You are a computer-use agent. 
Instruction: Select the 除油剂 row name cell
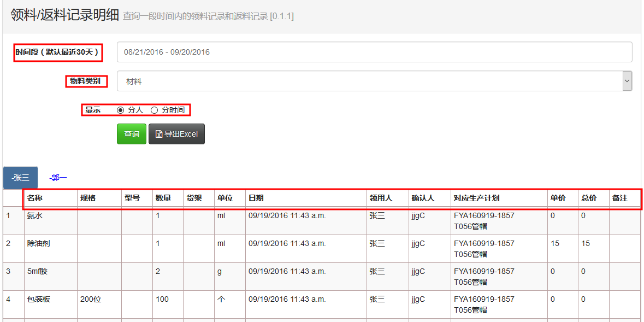coord(39,243)
